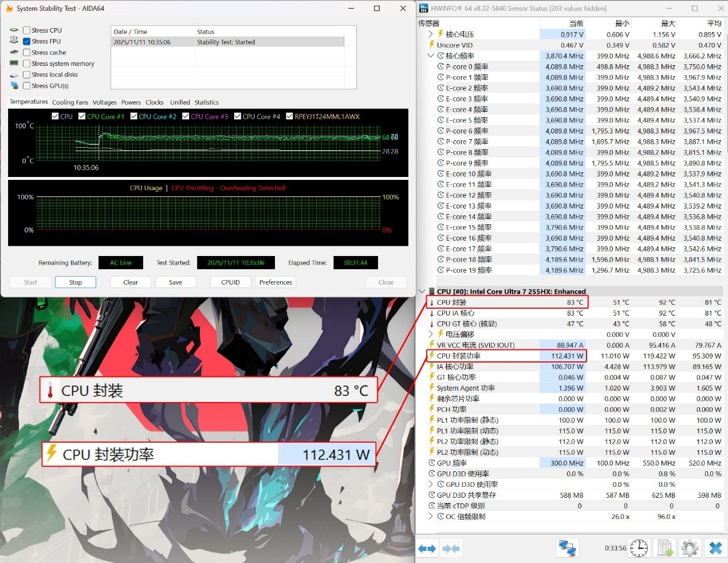728x563 pixels.
Task: Toggle the CPU Core #3 graph checkbox
Action: (186, 116)
